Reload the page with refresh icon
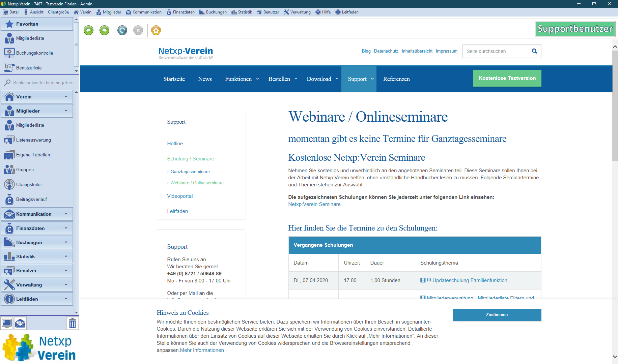Viewport: 618px width, 364px height. [122, 30]
